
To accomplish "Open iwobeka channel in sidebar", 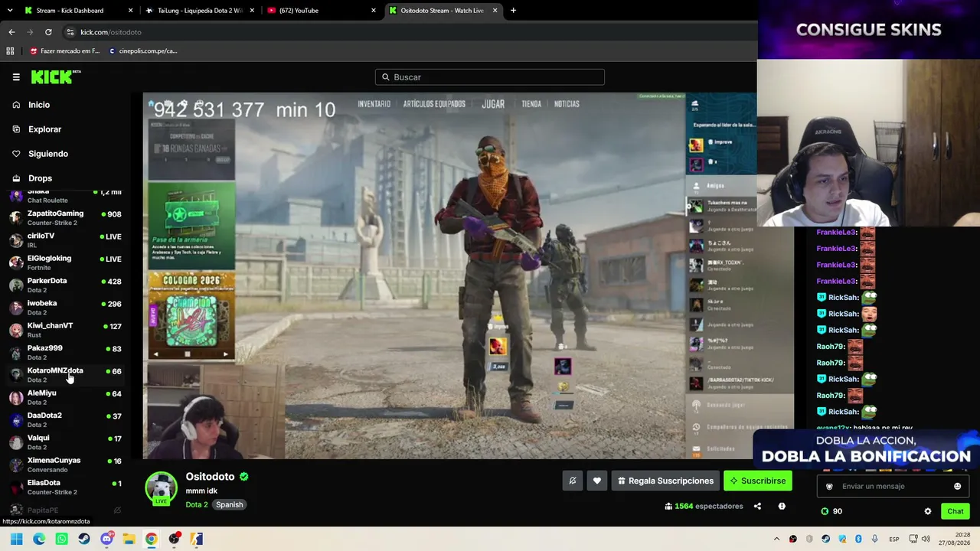I will coord(65,307).
